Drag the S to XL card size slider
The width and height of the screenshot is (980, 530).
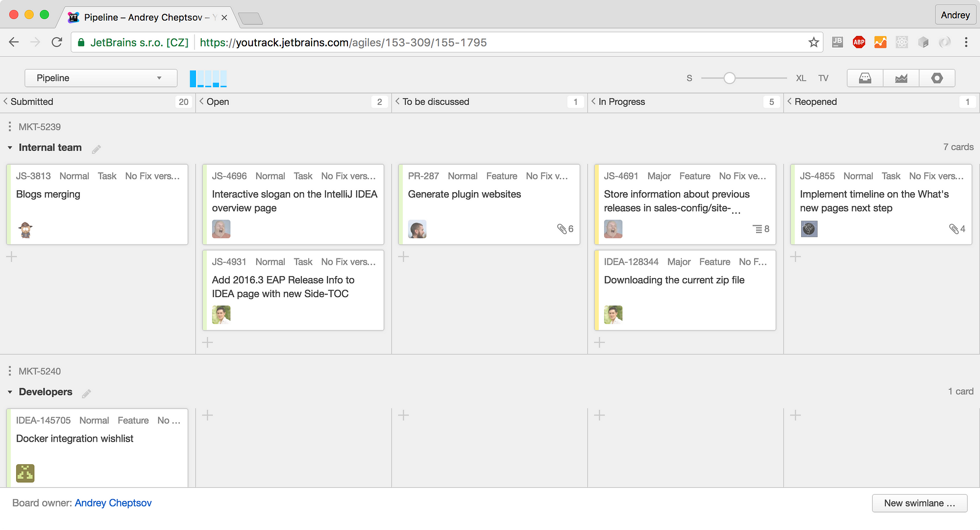click(729, 77)
